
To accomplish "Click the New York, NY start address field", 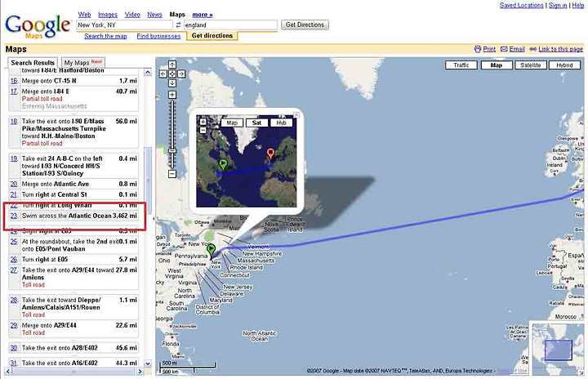I will click(x=124, y=25).
